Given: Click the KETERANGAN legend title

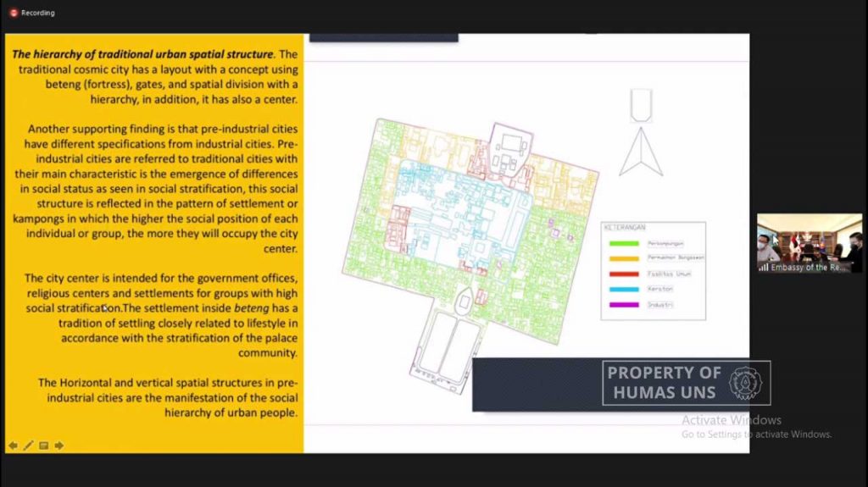Looking at the screenshot, I should [x=625, y=228].
